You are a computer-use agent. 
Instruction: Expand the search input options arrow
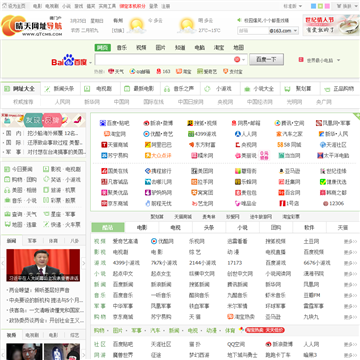[244, 60]
